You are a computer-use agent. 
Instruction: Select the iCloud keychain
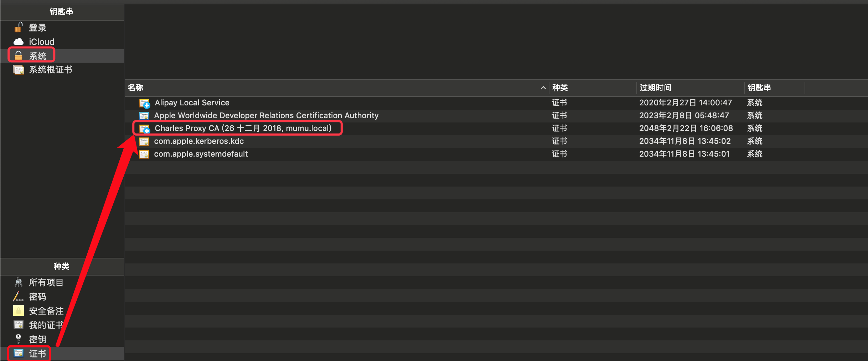(62, 42)
